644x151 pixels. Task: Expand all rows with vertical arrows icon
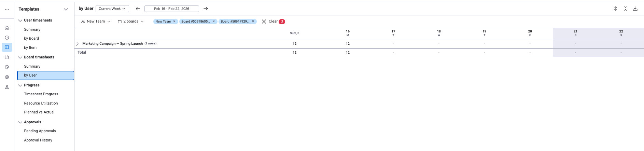(x=616, y=9)
